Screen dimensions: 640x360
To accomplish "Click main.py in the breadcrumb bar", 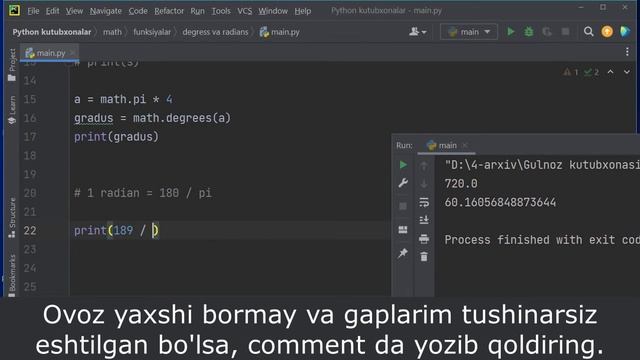I will [280, 32].
